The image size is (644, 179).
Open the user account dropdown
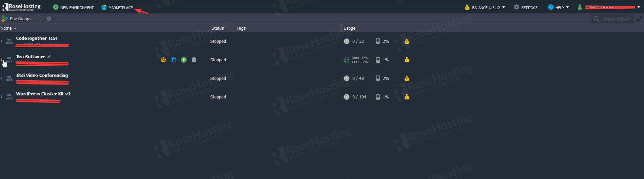pos(609,7)
